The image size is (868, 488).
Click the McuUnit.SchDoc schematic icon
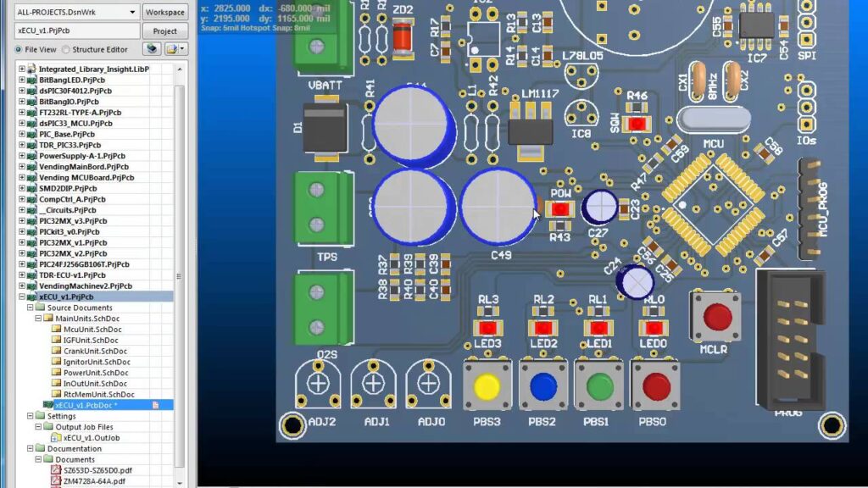point(56,330)
